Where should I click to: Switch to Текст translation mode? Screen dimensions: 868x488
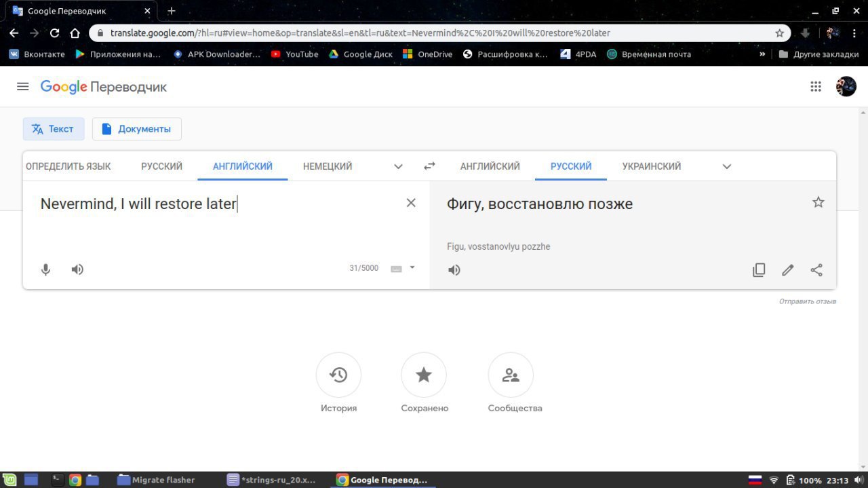click(54, 129)
